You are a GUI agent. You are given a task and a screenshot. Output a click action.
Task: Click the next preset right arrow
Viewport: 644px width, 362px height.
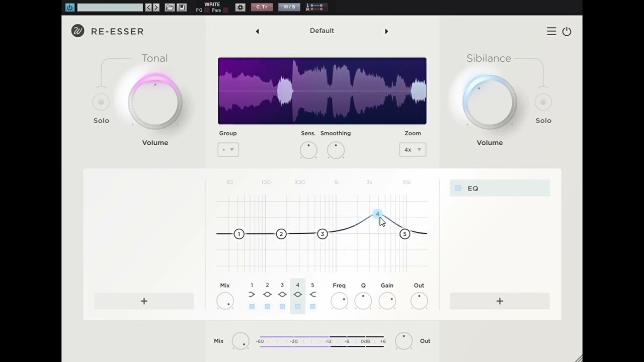[x=386, y=31]
